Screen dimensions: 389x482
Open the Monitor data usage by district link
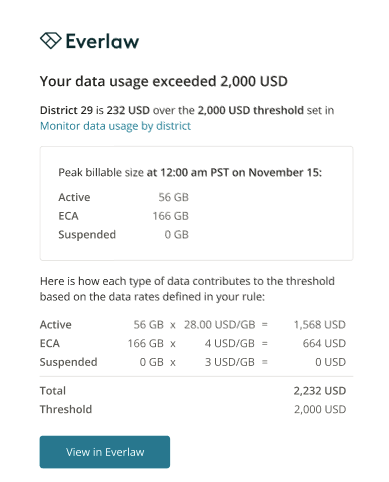tap(115, 126)
